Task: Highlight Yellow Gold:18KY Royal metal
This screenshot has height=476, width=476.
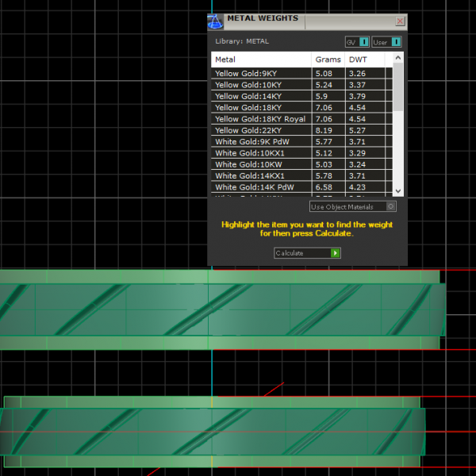Action: [x=260, y=119]
